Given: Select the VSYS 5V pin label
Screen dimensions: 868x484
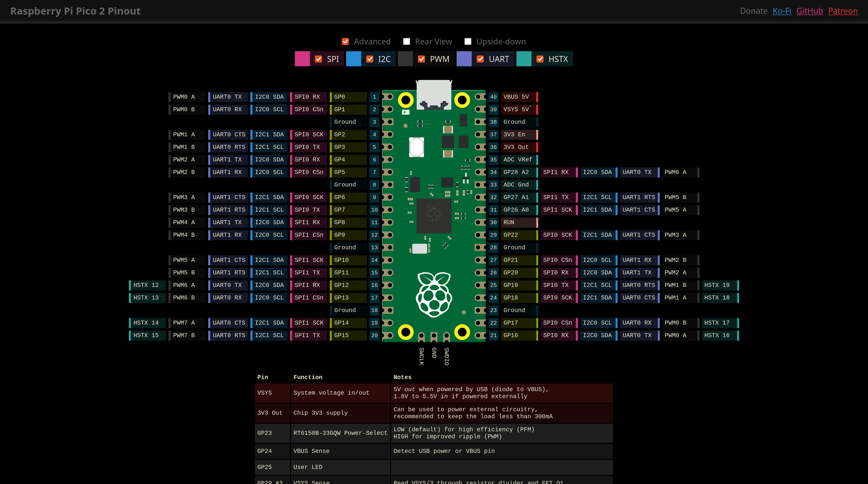Looking at the screenshot, I should [519, 109].
